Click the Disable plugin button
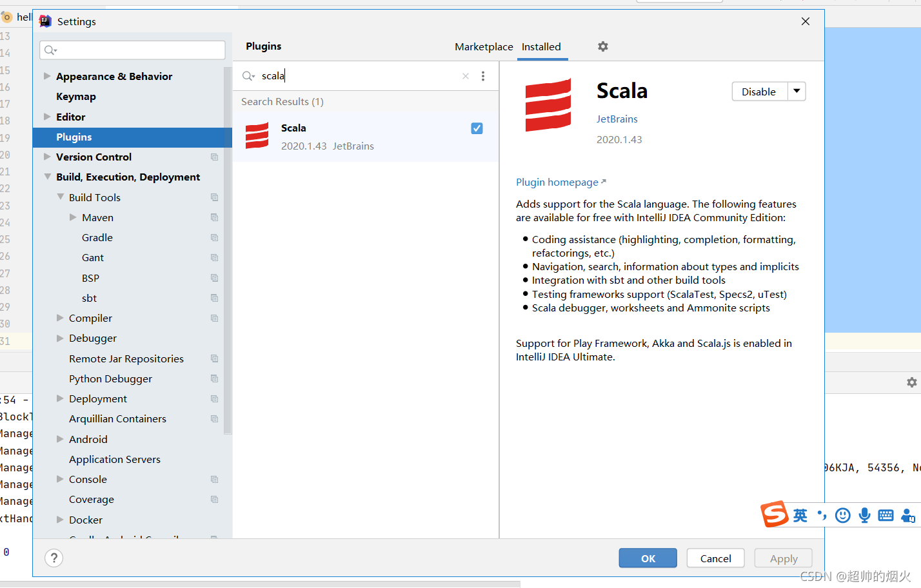The height and width of the screenshot is (588, 921). point(760,92)
